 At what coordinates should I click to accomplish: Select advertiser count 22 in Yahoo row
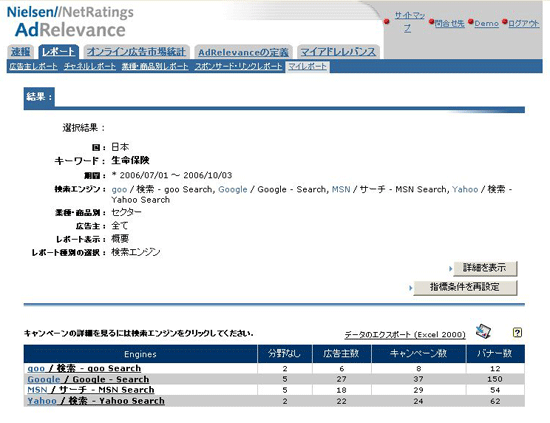[x=341, y=401]
